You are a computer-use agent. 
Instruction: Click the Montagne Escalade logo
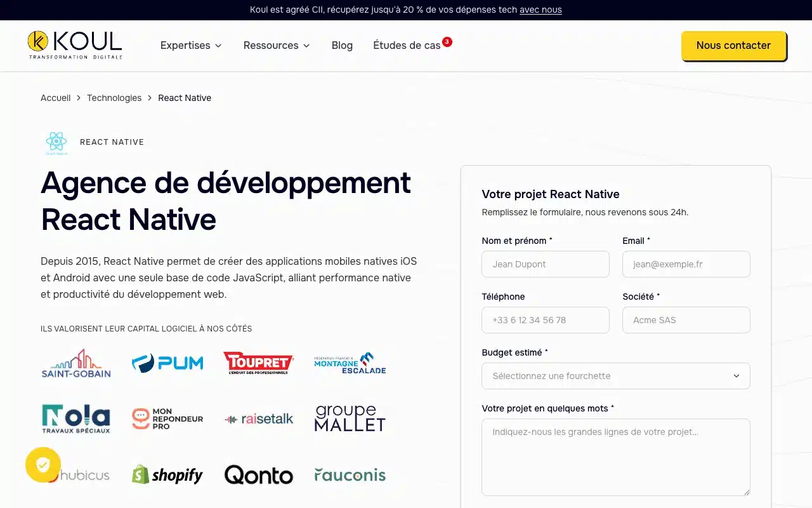(350, 363)
